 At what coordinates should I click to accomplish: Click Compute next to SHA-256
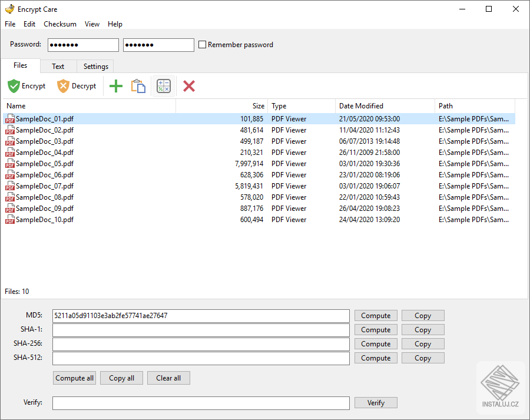[x=376, y=343]
